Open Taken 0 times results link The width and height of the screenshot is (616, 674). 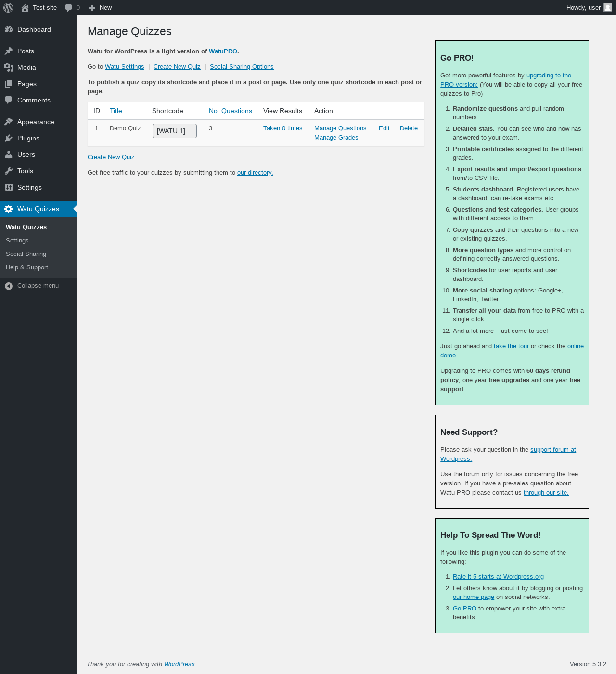pos(283,128)
